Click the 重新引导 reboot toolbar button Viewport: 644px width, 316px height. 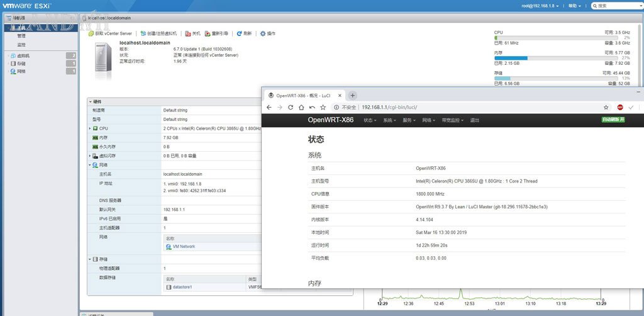pos(216,34)
